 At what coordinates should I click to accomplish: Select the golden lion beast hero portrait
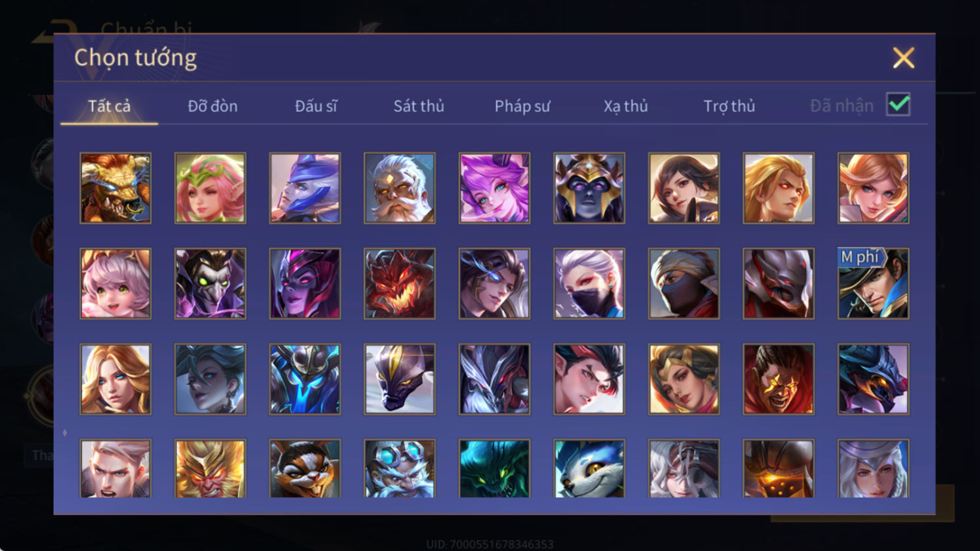click(116, 188)
